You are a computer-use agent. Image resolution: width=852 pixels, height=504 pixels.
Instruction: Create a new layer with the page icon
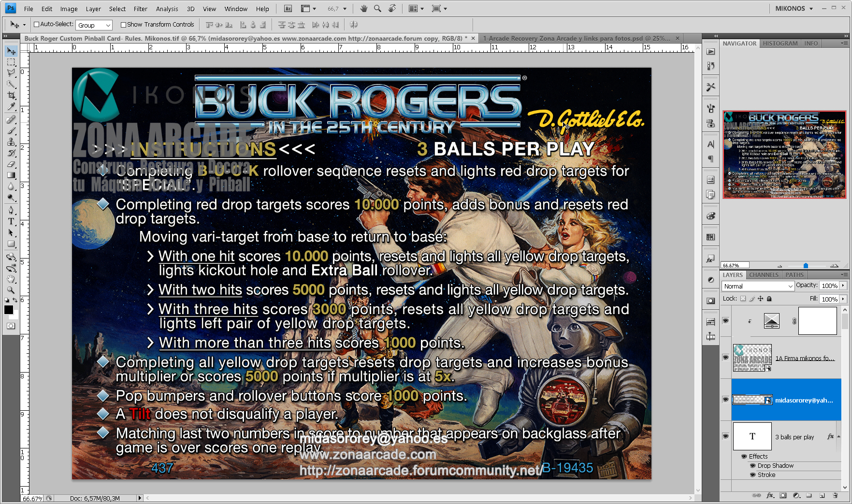click(822, 495)
